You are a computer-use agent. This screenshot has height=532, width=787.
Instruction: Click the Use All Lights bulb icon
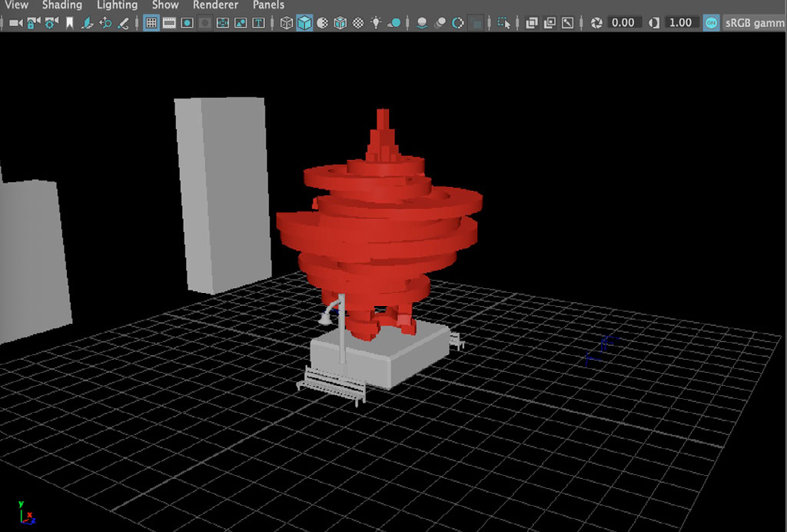(x=376, y=23)
